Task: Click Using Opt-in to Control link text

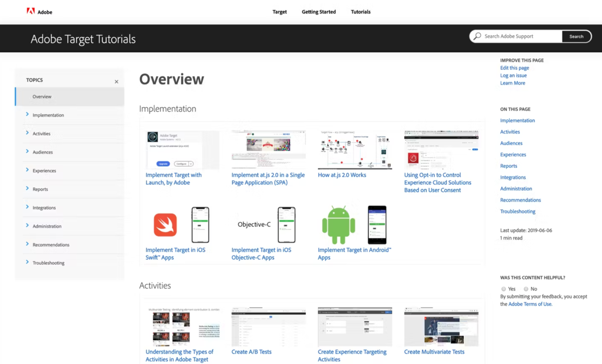Action: point(438,182)
